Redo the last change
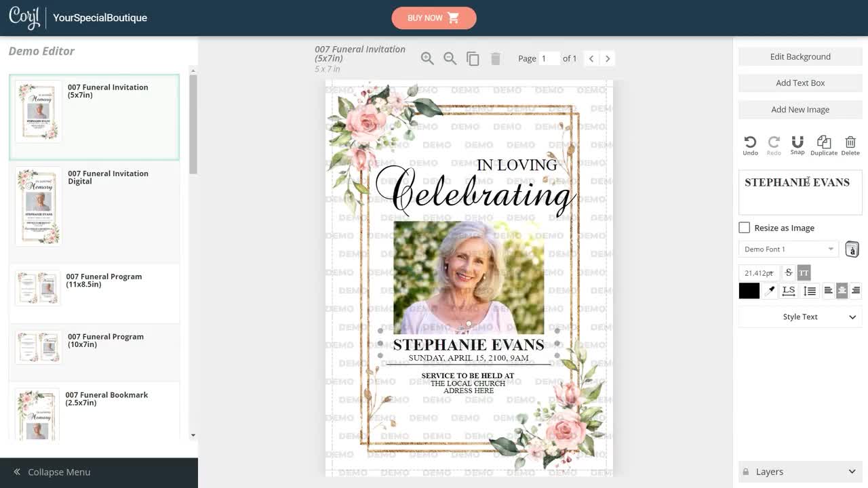The width and height of the screenshot is (868, 488). pos(774,144)
